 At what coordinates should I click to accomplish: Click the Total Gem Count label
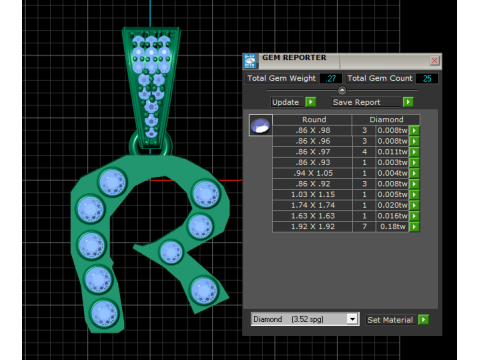pos(380,78)
